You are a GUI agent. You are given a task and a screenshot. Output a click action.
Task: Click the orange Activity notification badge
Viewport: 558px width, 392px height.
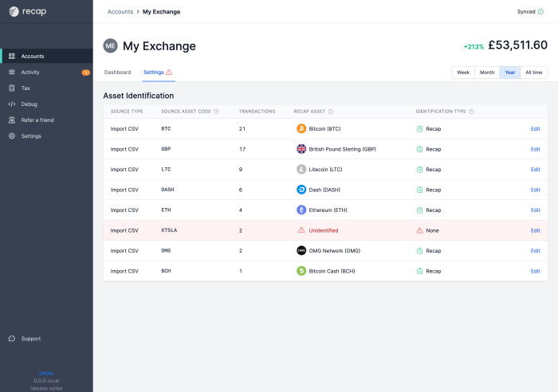86,73
